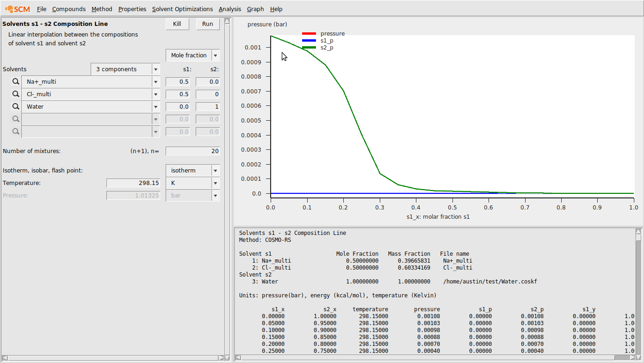Click 'Solvents s1 - s2 Composition Line' heading
Screen dimensions: 644x363
point(55,24)
